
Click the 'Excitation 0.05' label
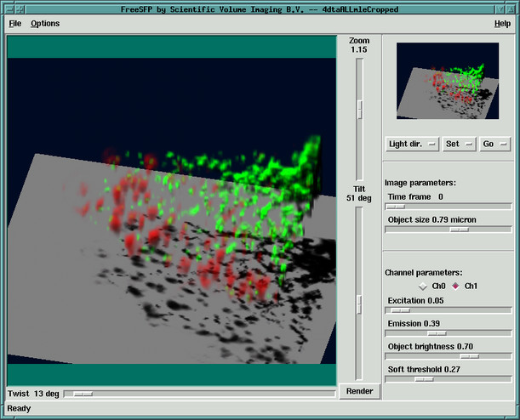415,301
